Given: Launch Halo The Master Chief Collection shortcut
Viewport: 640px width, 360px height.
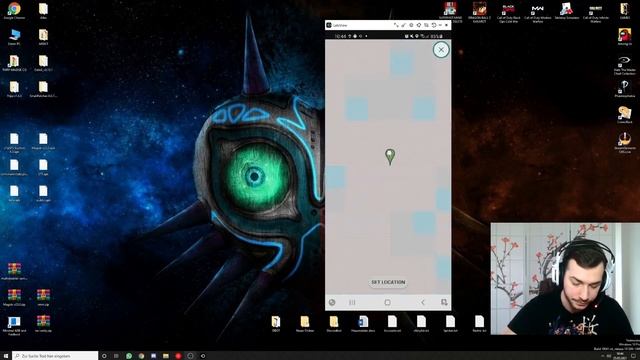Looking at the screenshot, I should pos(624,65).
